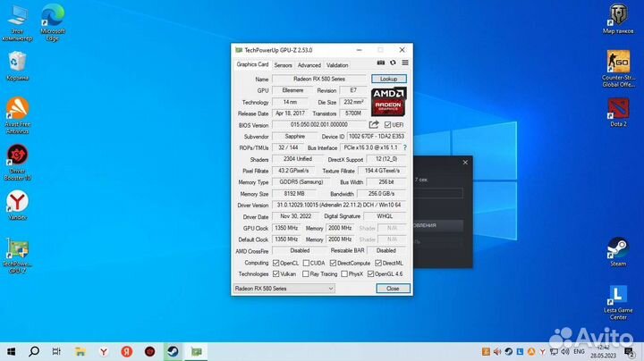Select the Driver Booster 10 desktop icon
The width and height of the screenshot is (644, 361).
[x=17, y=163]
